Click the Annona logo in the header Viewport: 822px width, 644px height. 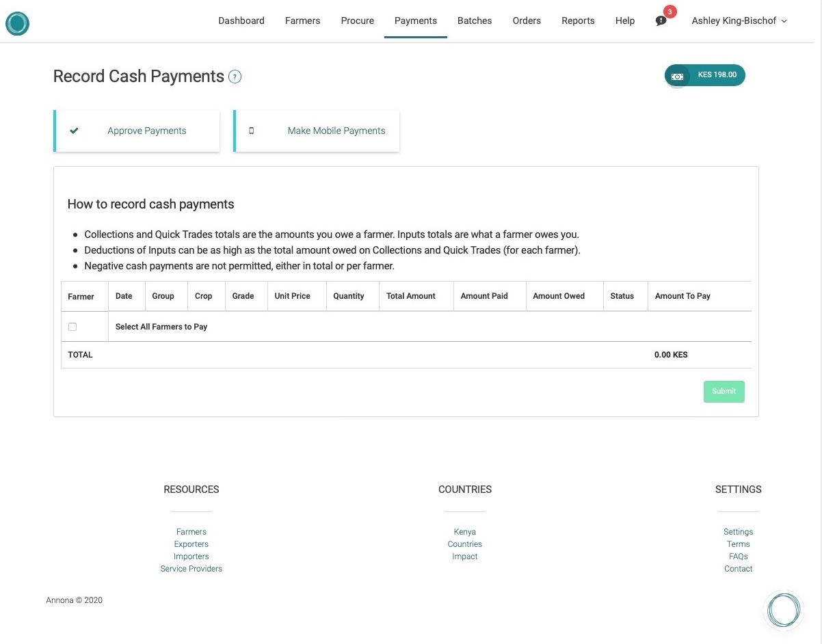pos(17,23)
